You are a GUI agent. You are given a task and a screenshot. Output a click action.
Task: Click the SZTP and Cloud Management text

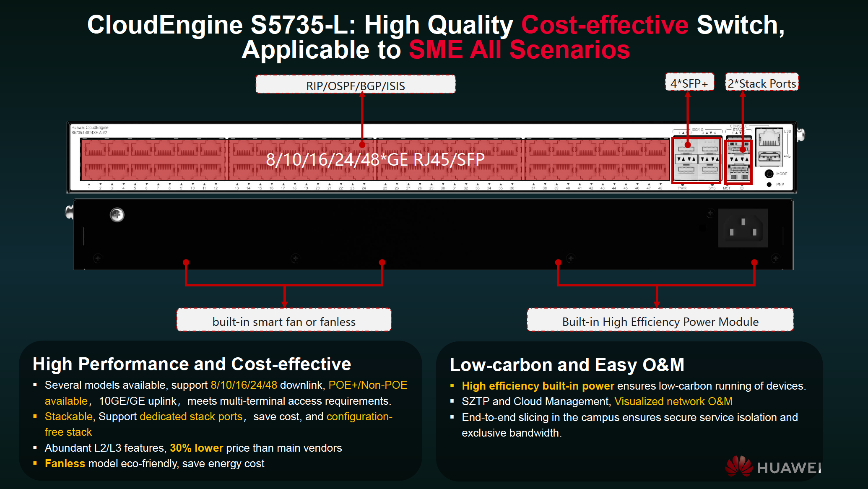(536, 401)
